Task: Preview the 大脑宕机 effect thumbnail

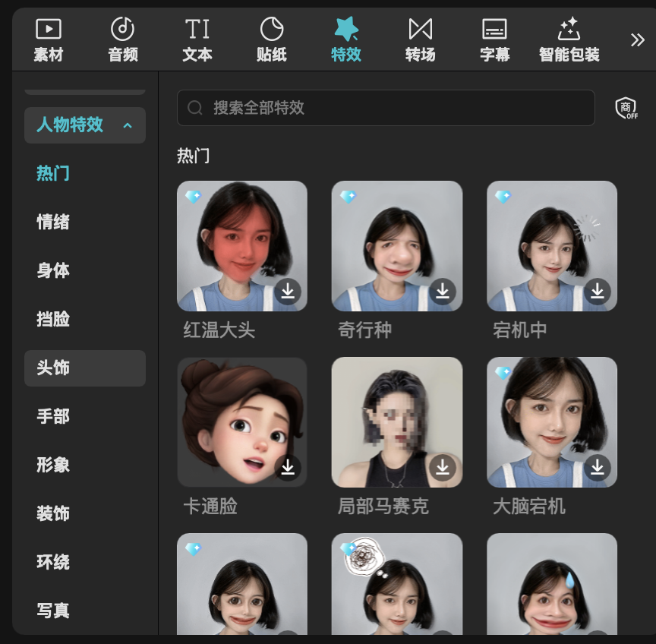Action: pyautogui.click(x=552, y=422)
